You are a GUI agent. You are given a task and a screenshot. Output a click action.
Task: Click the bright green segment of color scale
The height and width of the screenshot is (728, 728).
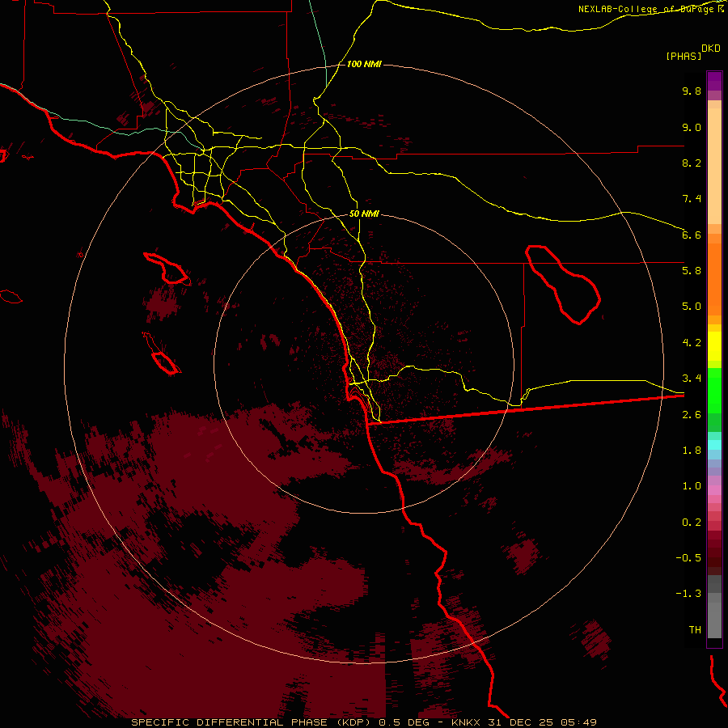714,390
